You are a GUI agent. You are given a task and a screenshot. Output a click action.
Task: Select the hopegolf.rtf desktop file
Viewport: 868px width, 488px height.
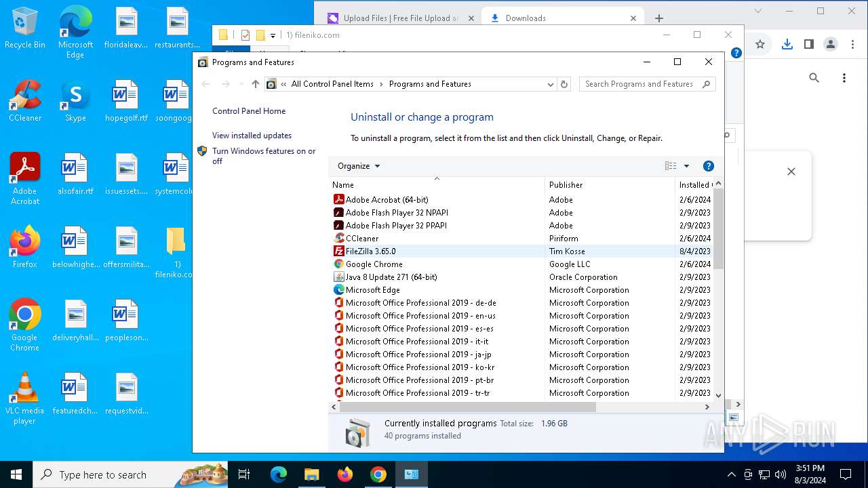(126, 101)
